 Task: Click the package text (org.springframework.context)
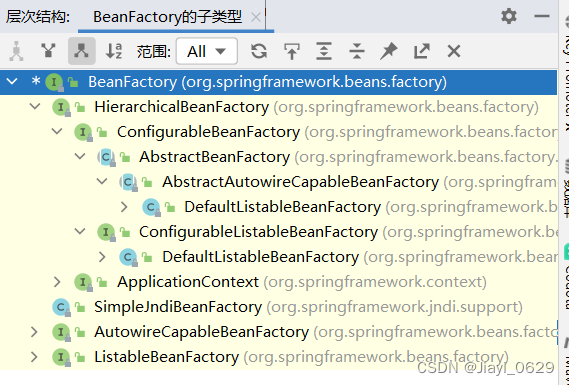point(375,282)
